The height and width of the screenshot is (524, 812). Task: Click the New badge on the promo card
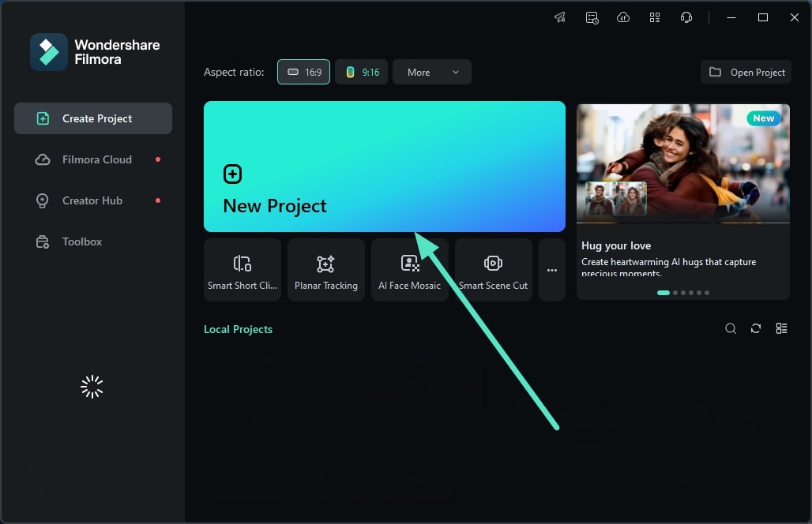(764, 118)
